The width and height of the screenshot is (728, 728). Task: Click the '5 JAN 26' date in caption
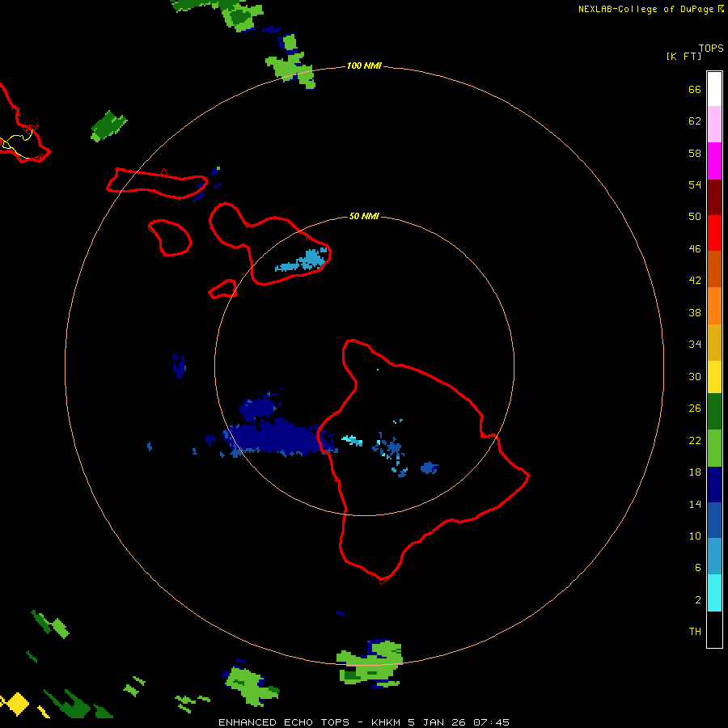click(437, 722)
